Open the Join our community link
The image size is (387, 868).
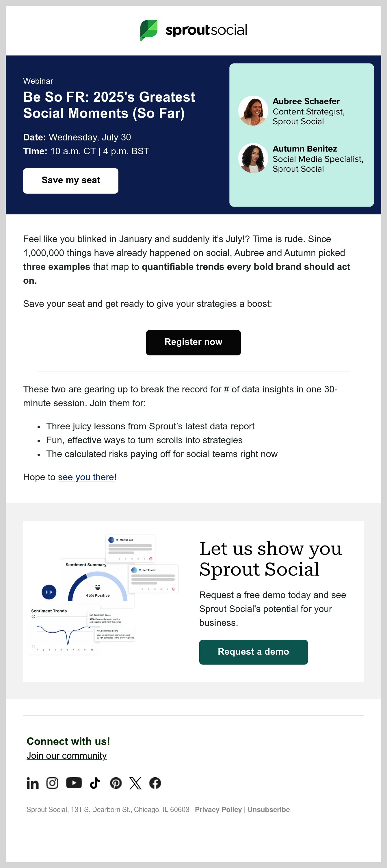pos(67,756)
